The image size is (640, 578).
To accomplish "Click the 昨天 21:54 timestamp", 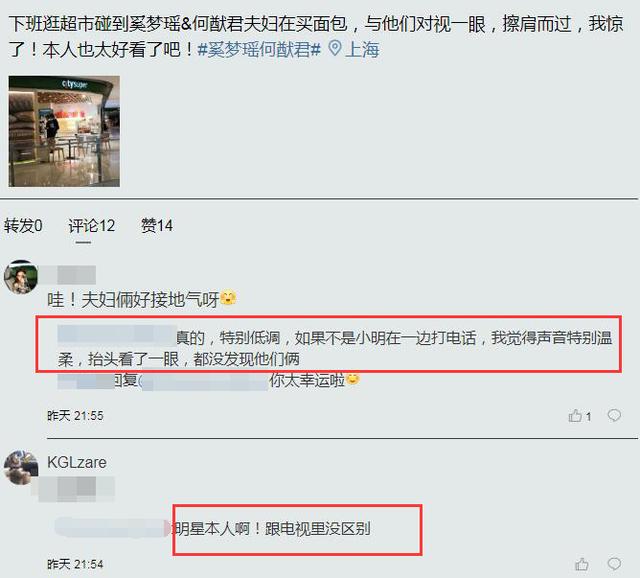I will pyautogui.click(x=75, y=565).
